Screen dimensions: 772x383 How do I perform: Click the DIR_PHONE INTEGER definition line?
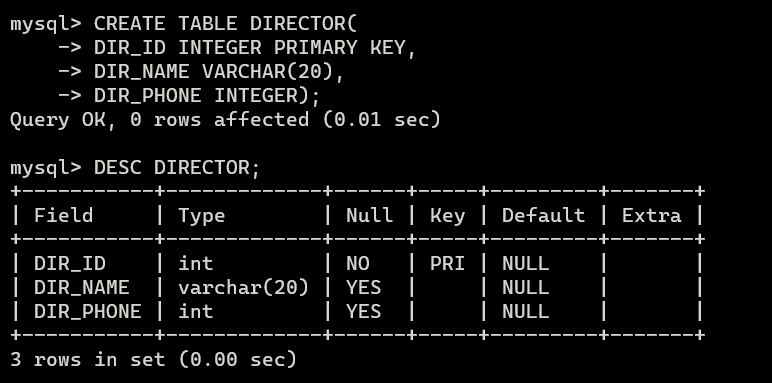(207, 96)
